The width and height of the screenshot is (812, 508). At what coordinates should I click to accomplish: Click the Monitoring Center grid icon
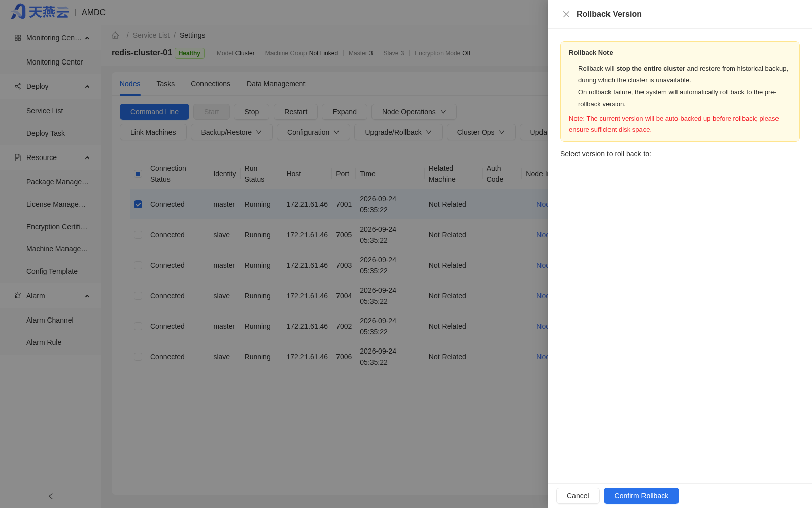(x=18, y=38)
